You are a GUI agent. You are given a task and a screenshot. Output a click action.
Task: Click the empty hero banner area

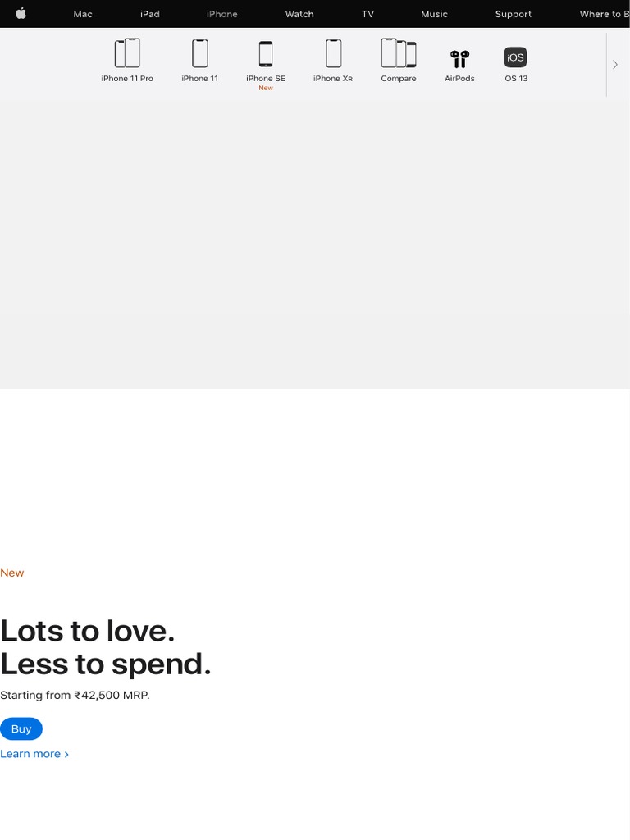pyautogui.click(x=315, y=244)
